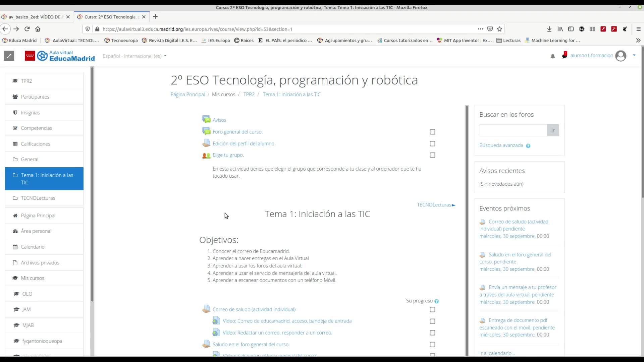This screenshot has height=362, width=644.
Task: Click the help icon beside Búsqueda avanzada
Action: [528, 146]
